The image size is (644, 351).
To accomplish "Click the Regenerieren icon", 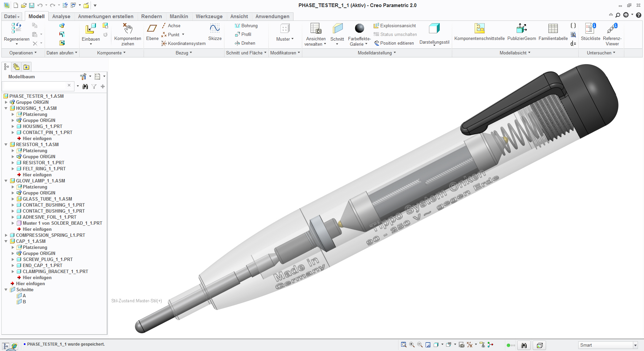I will [16, 28].
